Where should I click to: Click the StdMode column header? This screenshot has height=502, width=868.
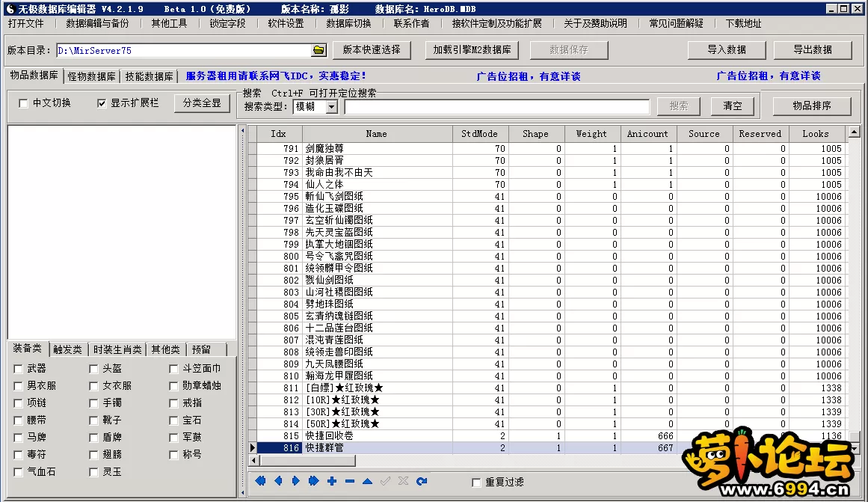[479, 133]
